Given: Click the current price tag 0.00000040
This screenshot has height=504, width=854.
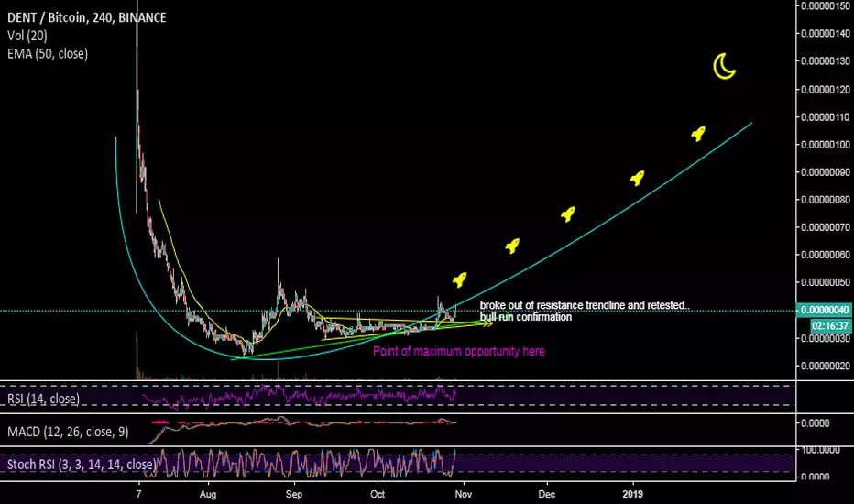Looking at the screenshot, I should click(x=824, y=310).
